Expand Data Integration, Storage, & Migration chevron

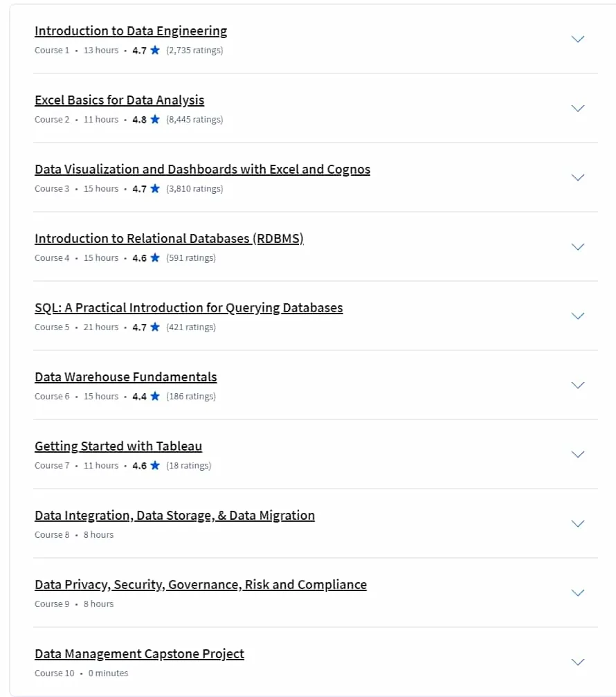(577, 524)
